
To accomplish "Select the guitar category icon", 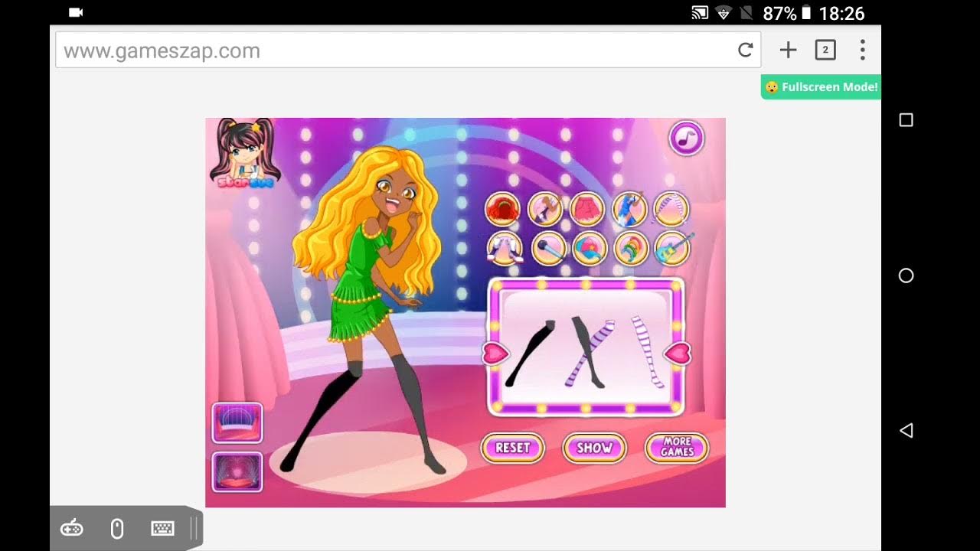I will (673, 249).
